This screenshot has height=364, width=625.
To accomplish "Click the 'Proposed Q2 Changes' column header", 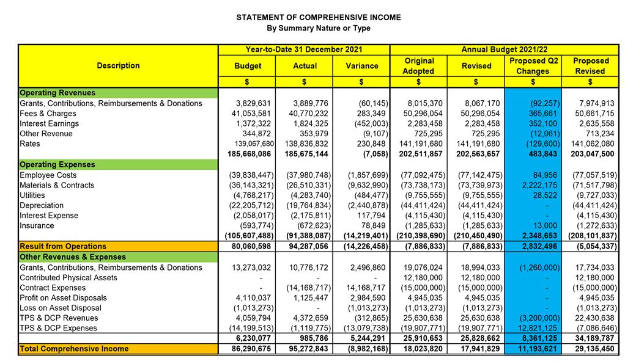I will point(533,66).
